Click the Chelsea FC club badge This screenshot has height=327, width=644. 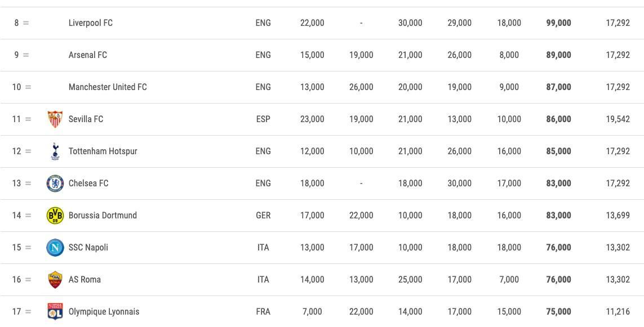(x=55, y=183)
